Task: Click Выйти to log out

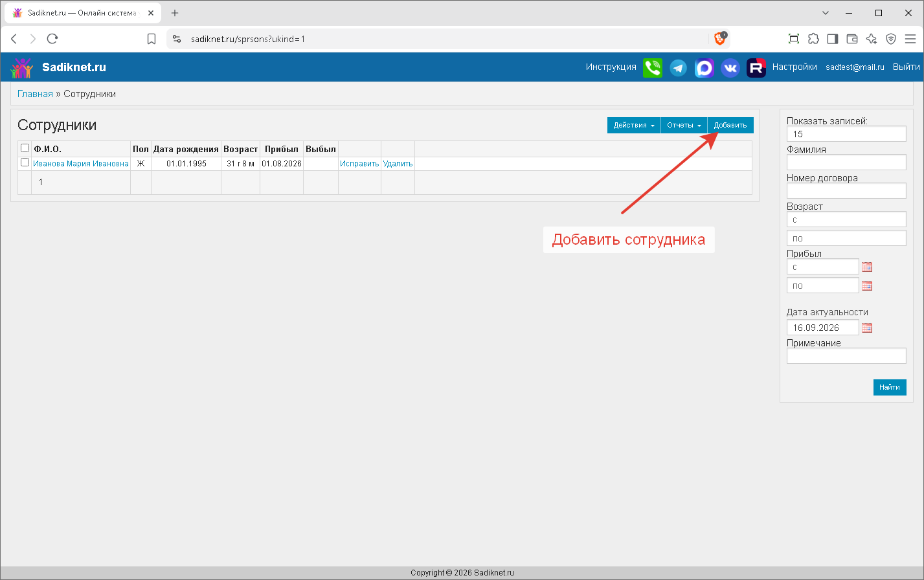Action: 906,67
